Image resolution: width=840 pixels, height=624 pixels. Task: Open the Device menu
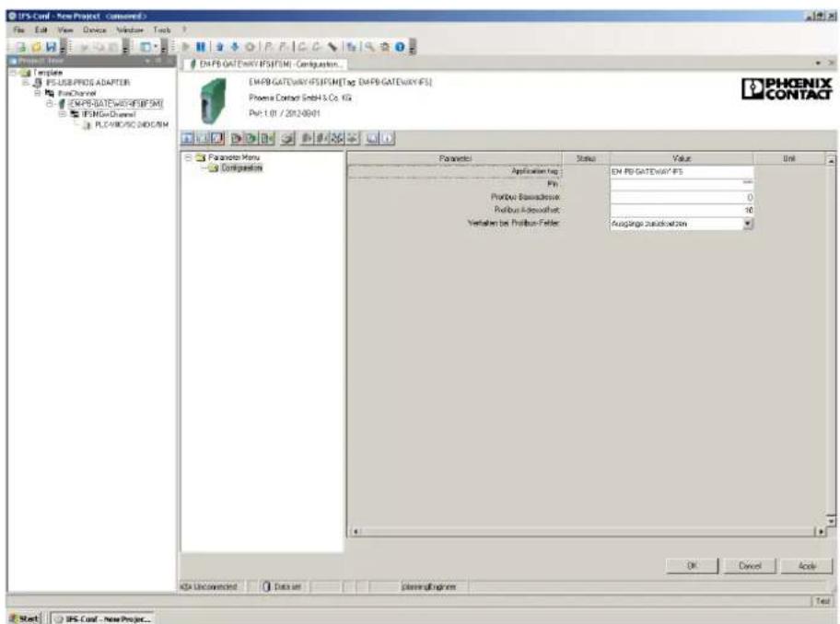click(94, 30)
